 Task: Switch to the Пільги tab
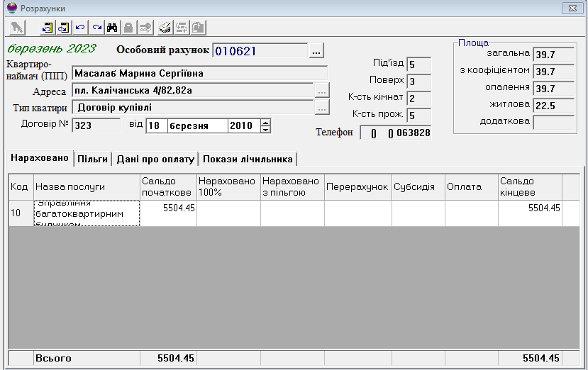[x=92, y=159]
